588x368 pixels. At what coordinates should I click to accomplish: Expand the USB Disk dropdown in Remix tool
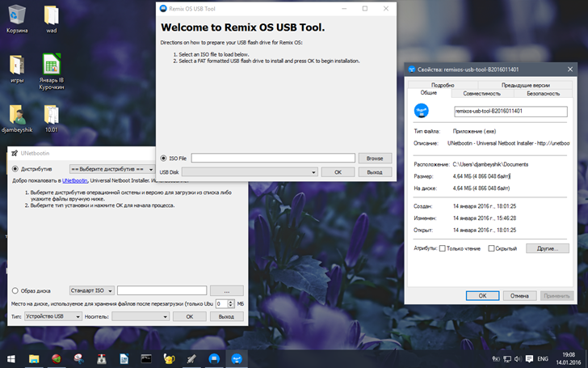[x=250, y=172]
